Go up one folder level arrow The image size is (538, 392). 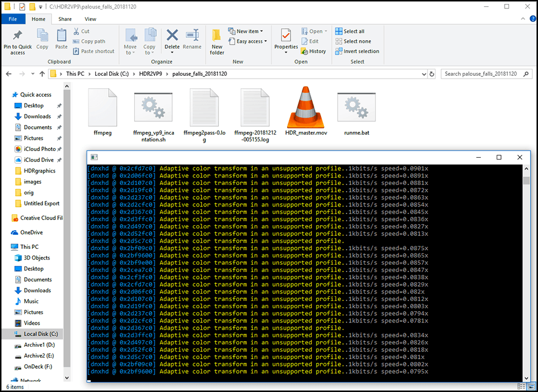(x=42, y=74)
